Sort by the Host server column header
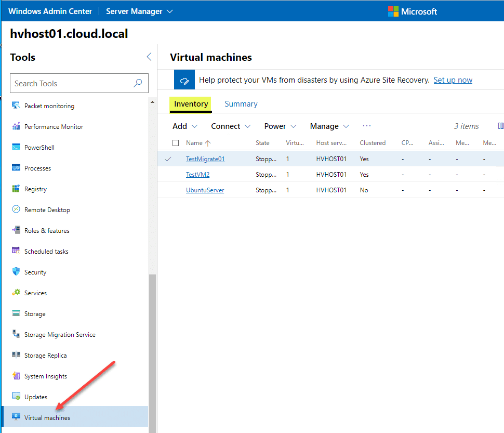 331,143
